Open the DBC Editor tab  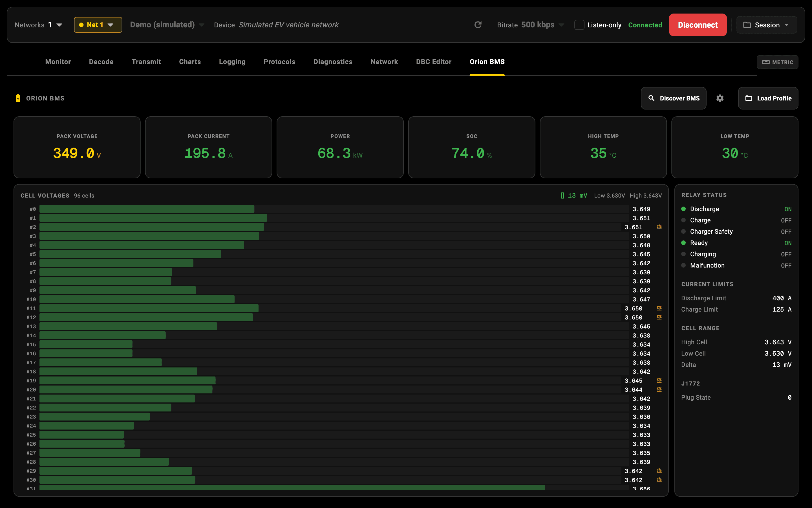(x=434, y=62)
